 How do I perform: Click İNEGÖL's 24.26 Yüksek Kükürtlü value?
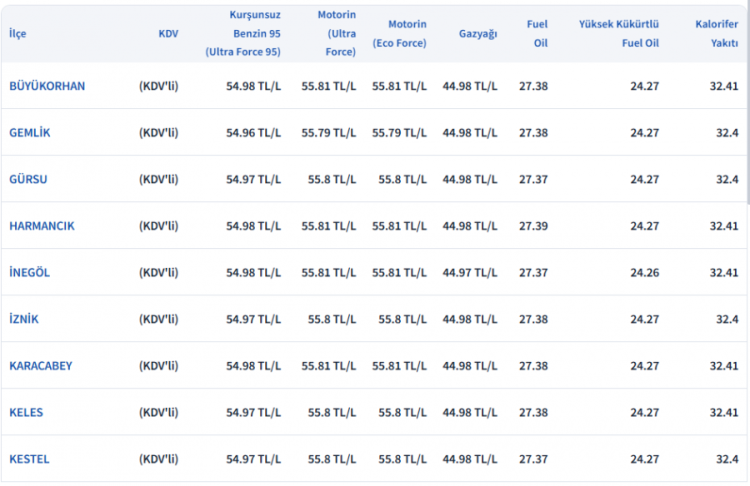pyautogui.click(x=644, y=273)
